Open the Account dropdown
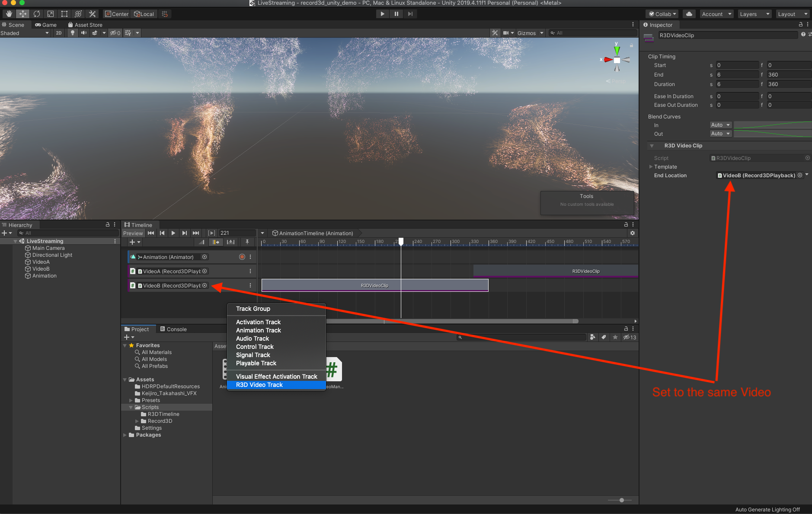Screen dimensions: 812x514 click(717, 14)
